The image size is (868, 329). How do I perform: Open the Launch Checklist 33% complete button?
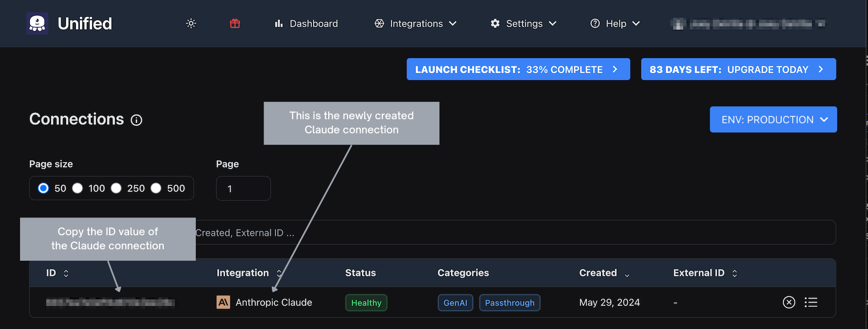[x=518, y=69]
